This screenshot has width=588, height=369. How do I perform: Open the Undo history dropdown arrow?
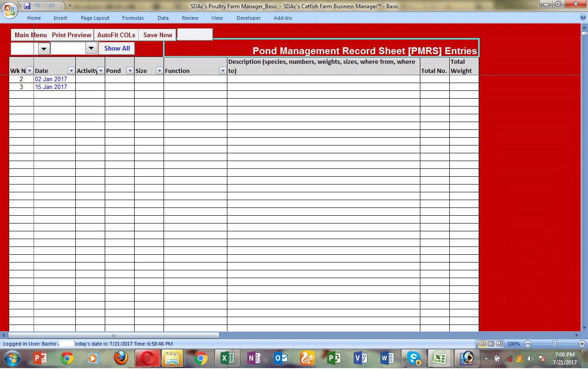[x=43, y=6]
